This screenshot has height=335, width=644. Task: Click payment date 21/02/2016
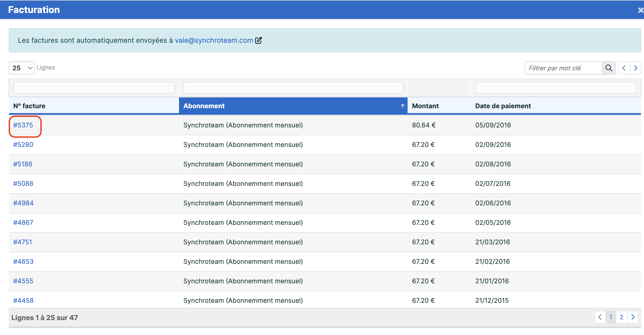pyautogui.click(x=492, y=262)
